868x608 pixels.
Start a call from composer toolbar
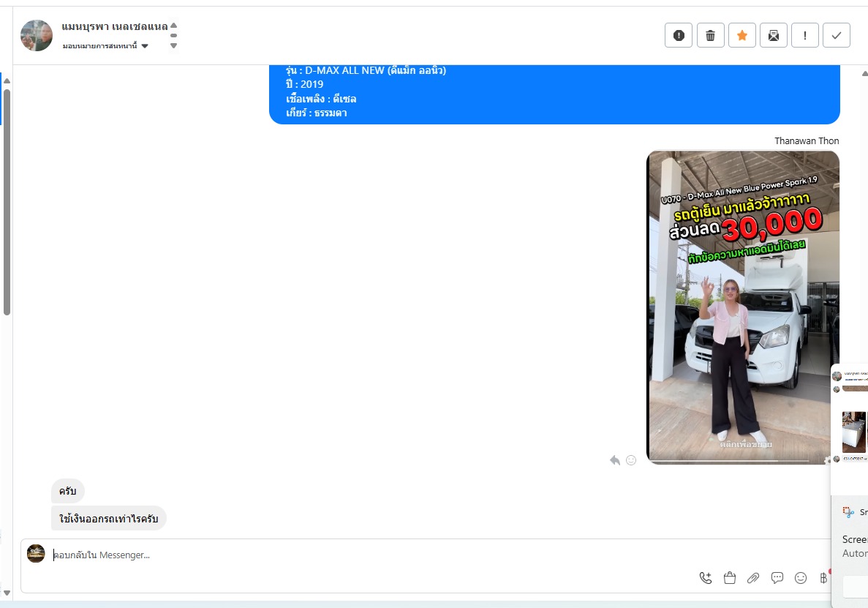click(x=706, y=578)
